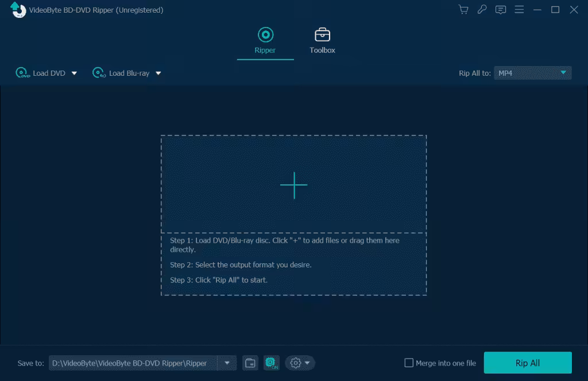This screenshot has width=588, height=381.
Task: Click Load Blu-ray button
Action: click(x=121, y=73)
